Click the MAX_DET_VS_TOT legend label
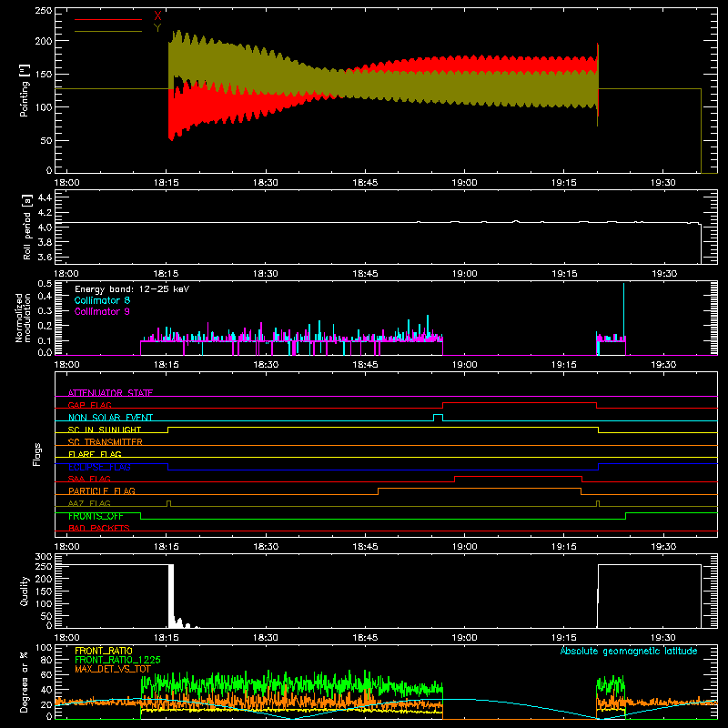Image resolution: width=728 pixels, height=728 pixels. (x=113, y=669)
